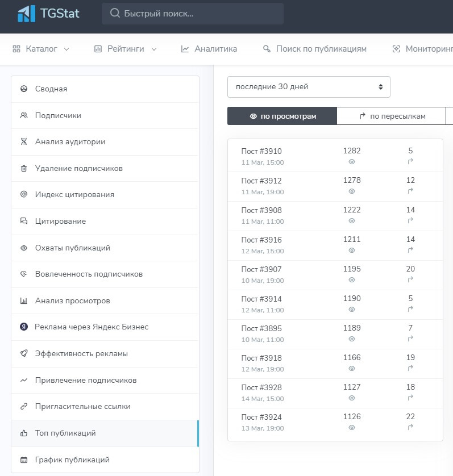
Task: Open Пост #3912 entry
Action: 335,187
